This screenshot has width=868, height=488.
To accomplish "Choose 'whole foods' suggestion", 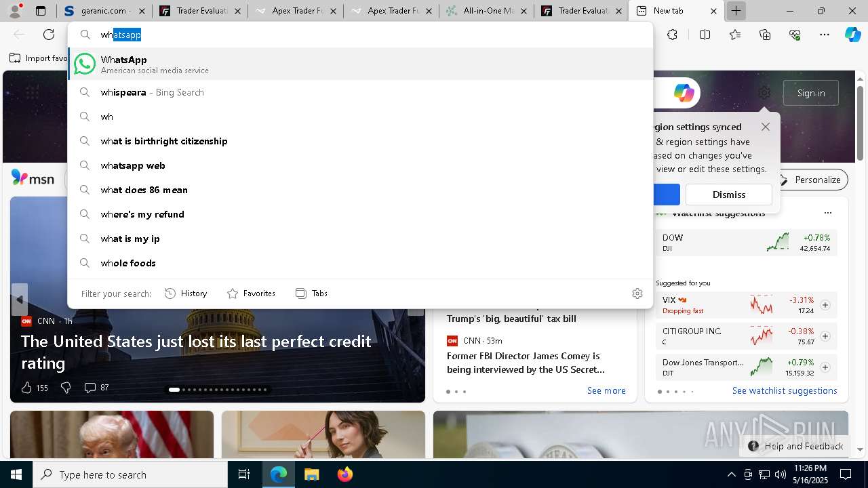I will (361, 263).
